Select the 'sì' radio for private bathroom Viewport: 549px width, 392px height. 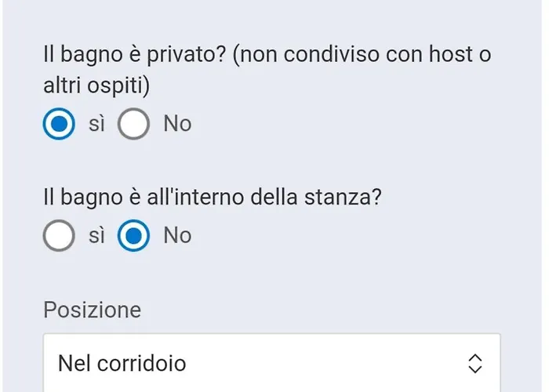click(60, 125)
